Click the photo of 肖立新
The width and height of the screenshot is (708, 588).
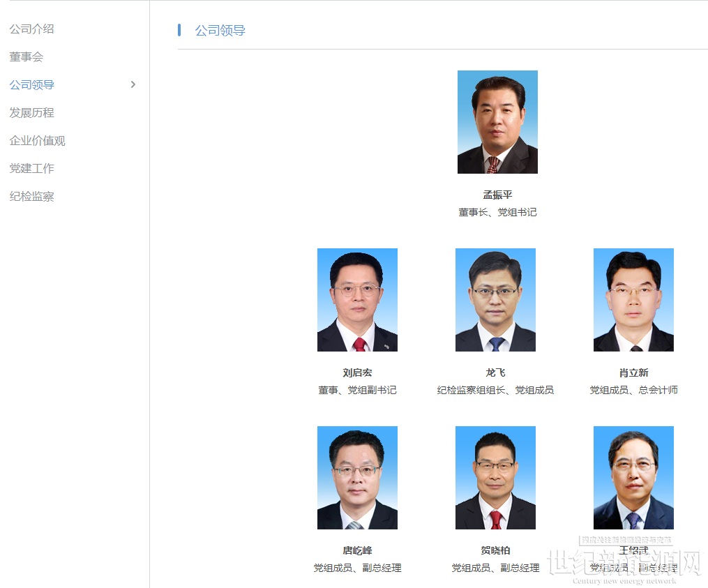[x=633, y=300]
